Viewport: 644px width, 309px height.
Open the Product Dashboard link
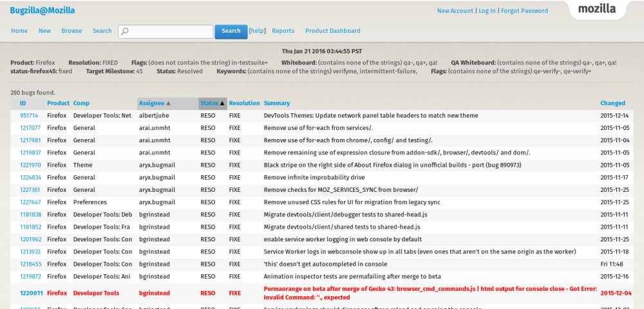coord(333,31)
